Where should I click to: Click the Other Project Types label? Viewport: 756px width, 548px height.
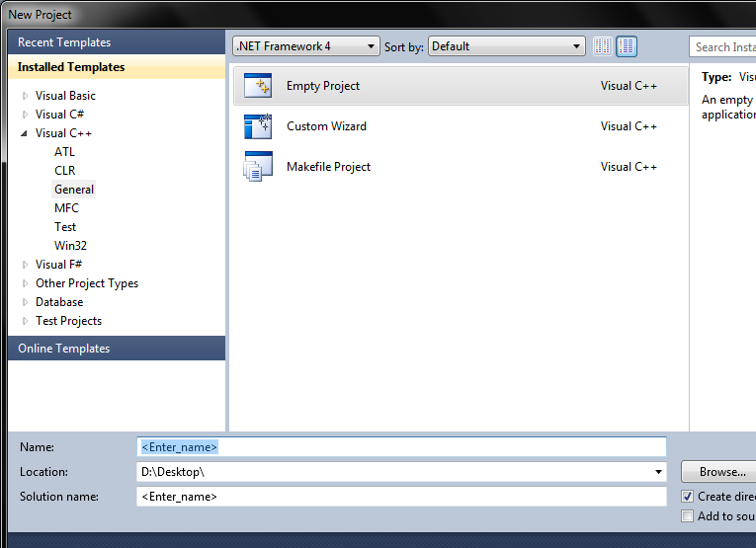pyautogui.click(x=87, y=283)
